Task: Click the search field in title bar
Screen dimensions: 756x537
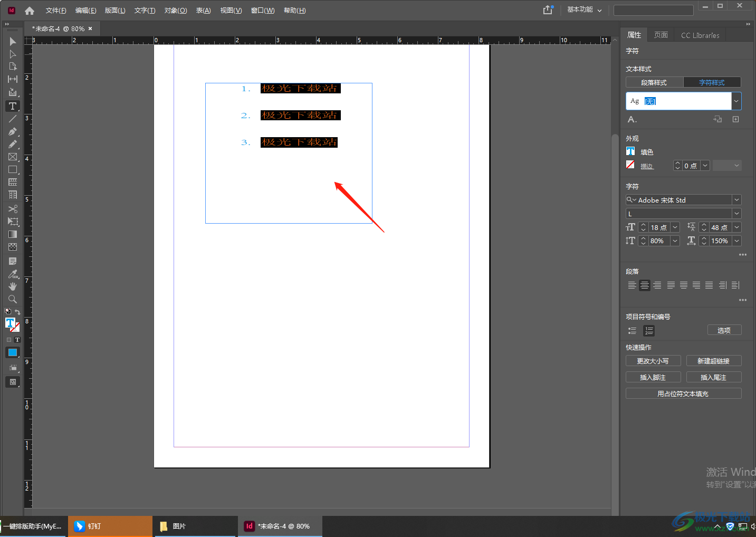Action: pos(654,10)
